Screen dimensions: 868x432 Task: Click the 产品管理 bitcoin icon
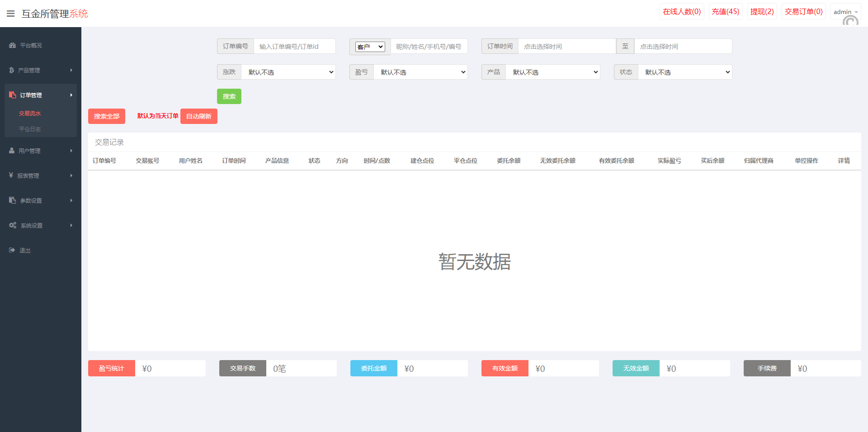click(x=11, y=70)
